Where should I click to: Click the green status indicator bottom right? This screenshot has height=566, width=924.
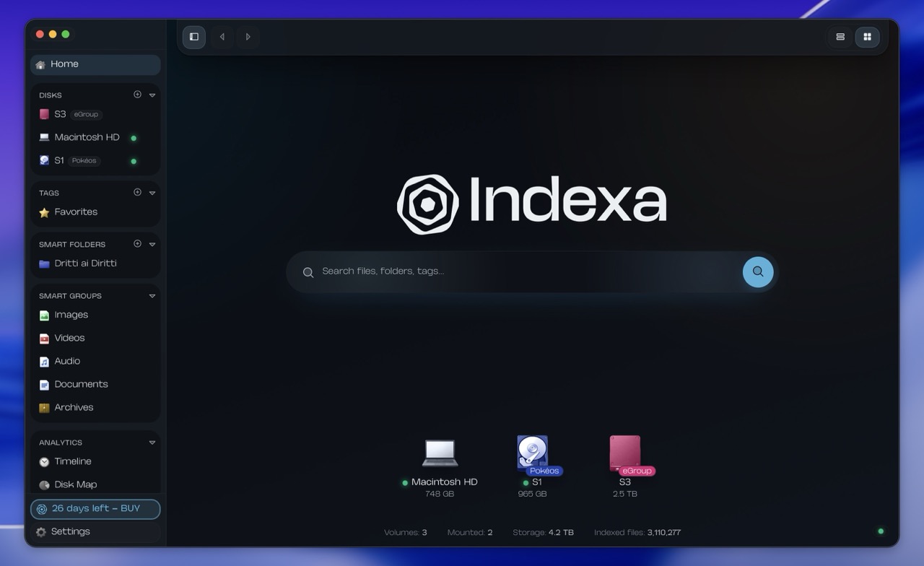[x=881, y=531]
